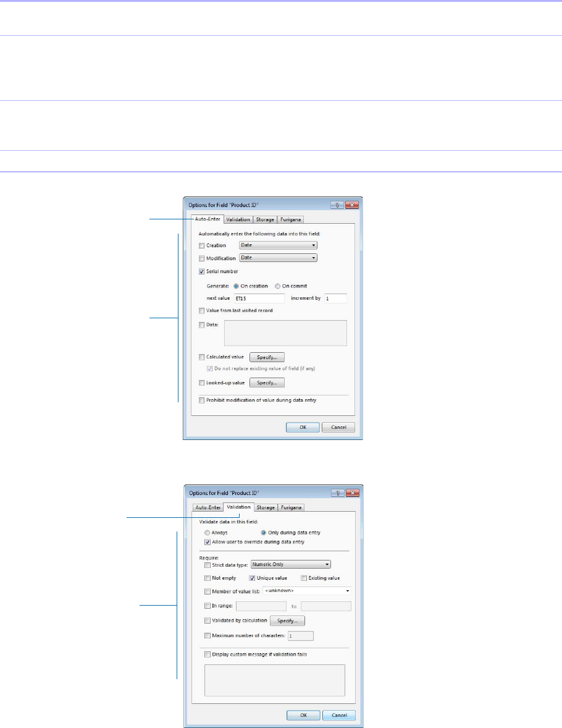Enable Strict data type checkbox

coord(207,565)
